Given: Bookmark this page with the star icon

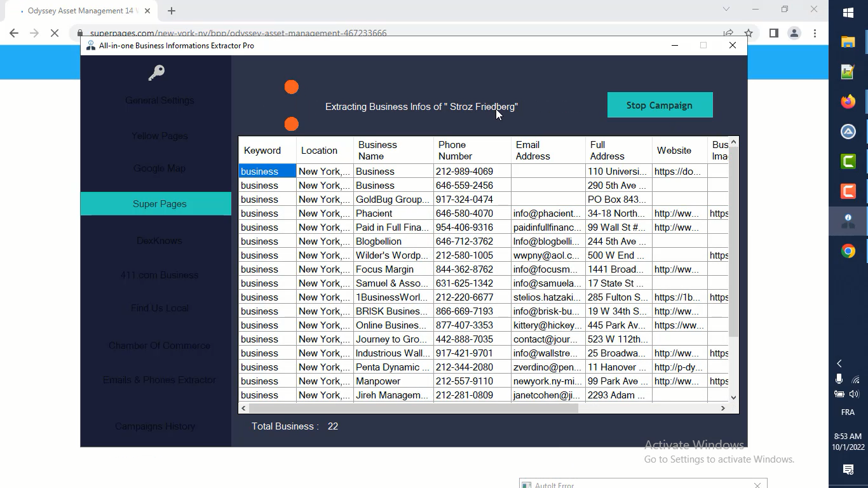Looking at the screenshot, I should [x=749, y=34].
